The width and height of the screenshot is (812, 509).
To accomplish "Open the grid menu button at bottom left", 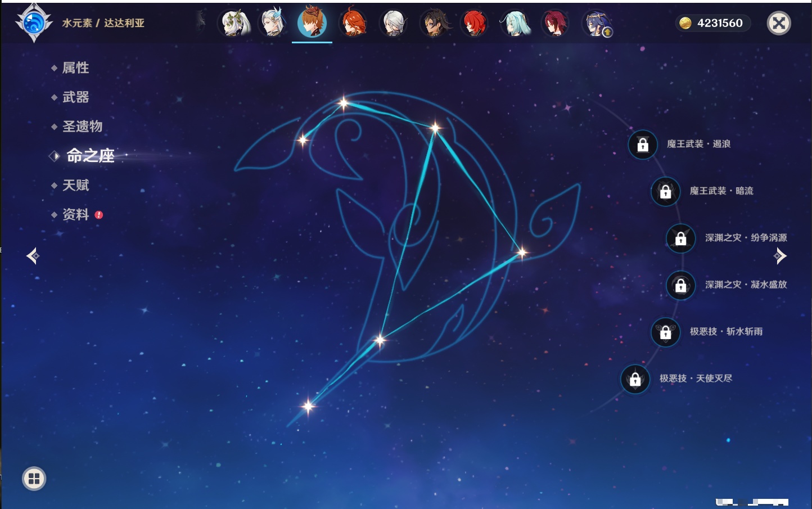I will [34, 479].
